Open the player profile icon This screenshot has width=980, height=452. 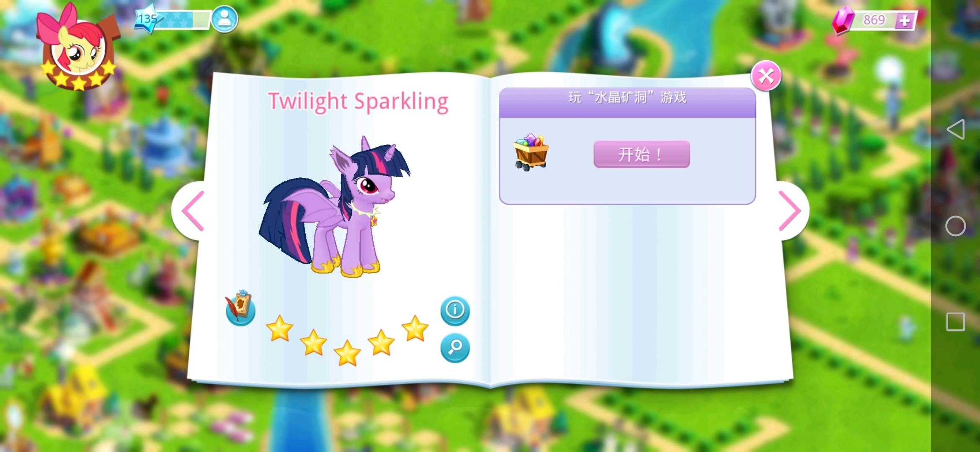[224, 19]
